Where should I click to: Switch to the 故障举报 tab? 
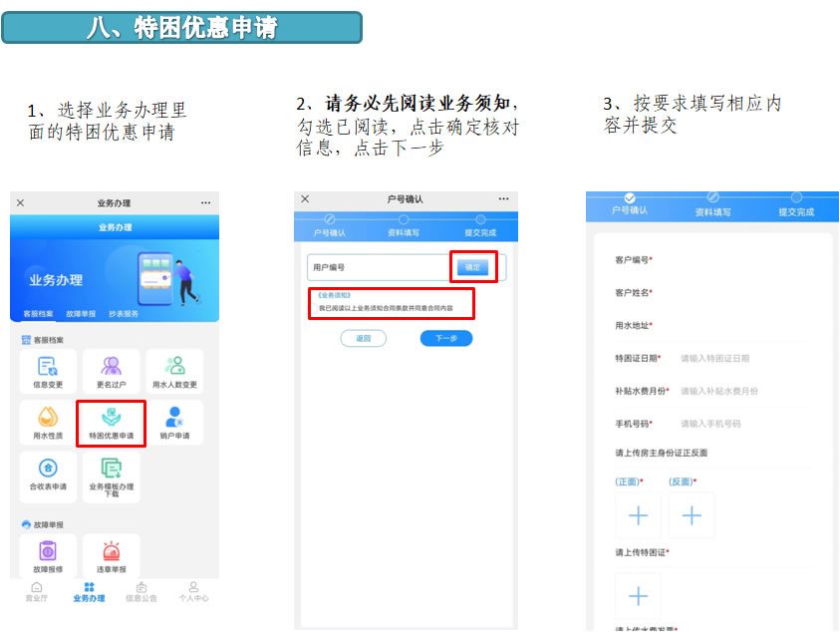click(x=81, y=313)
